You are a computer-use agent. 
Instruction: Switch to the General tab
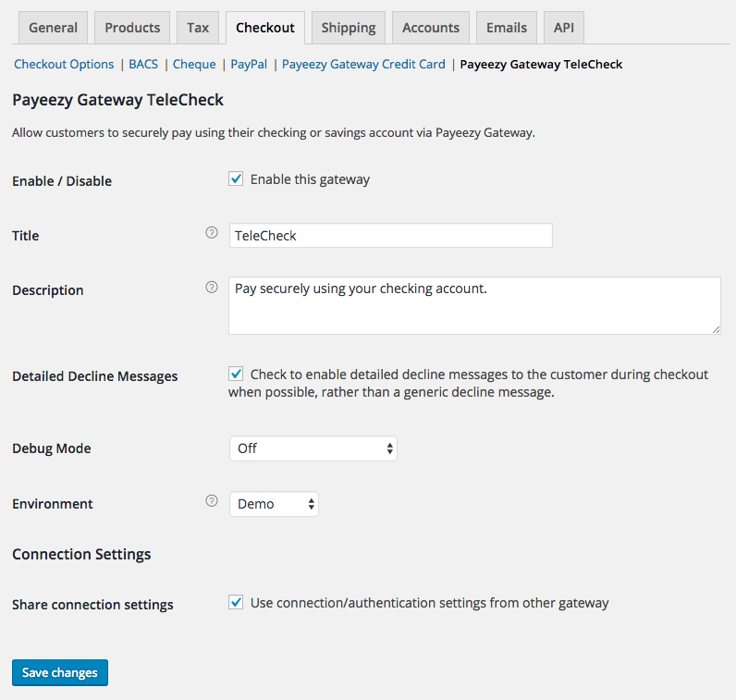53,28
